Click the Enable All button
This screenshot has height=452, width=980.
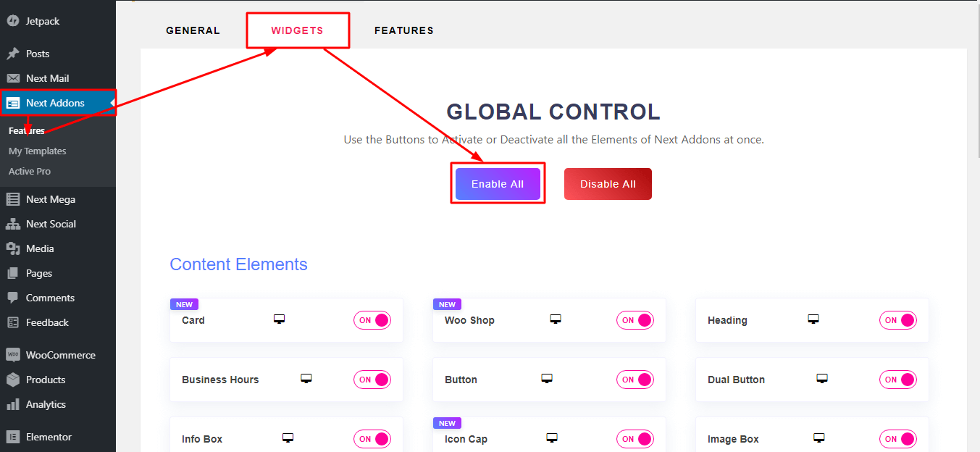(498, 184)
